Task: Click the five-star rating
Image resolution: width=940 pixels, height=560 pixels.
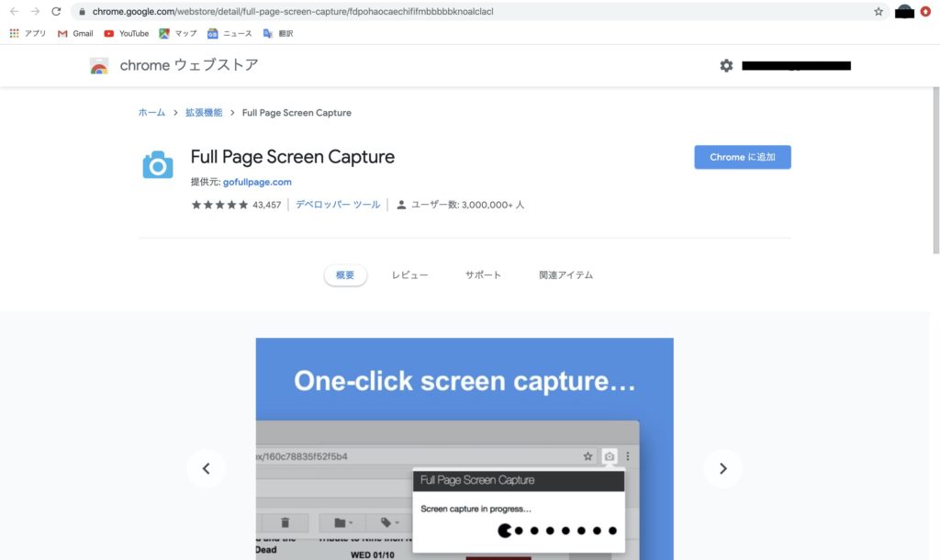Action: (219, 205)
